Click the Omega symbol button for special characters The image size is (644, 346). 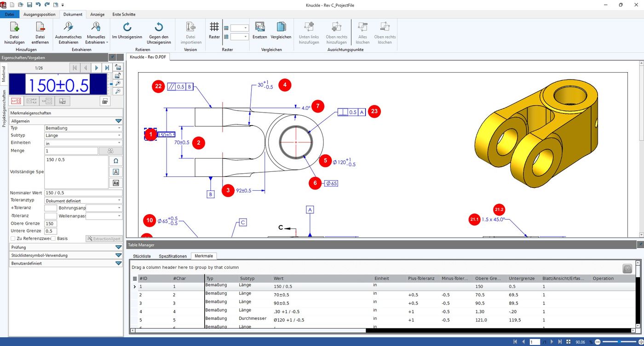115,161
